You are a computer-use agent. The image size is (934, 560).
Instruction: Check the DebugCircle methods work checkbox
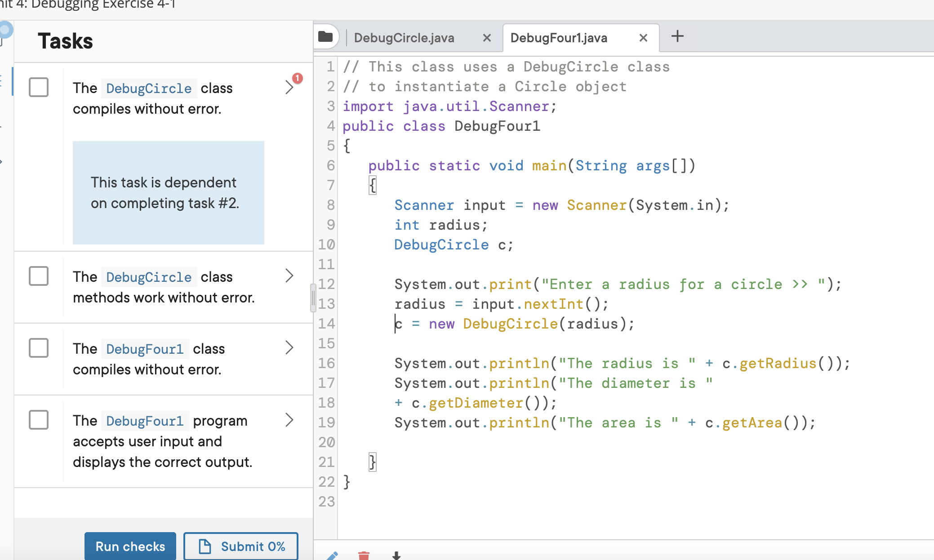click(x=39, y=276)
